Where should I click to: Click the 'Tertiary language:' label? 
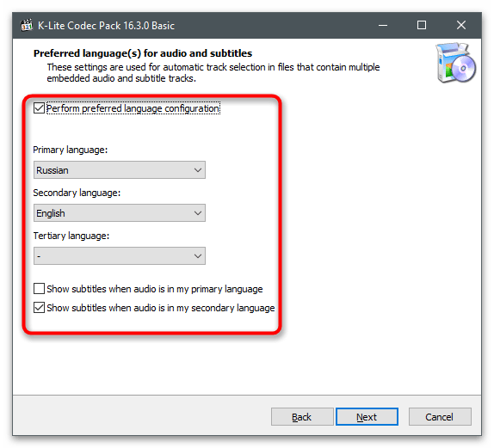click(71, 236)
